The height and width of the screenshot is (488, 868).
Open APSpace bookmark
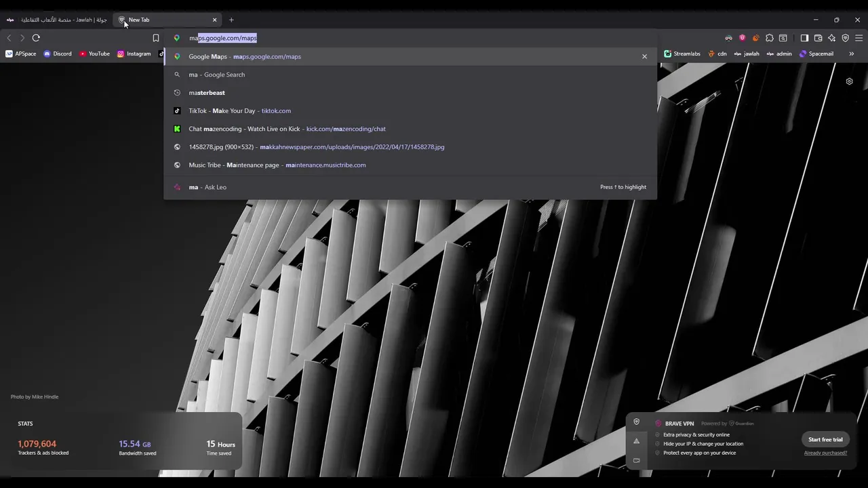coord(21,54)
